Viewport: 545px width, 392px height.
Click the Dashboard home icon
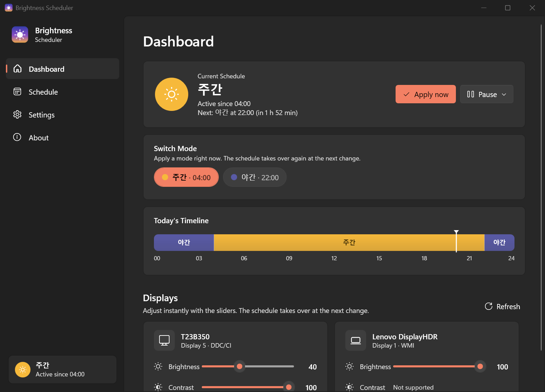[x=17, y=69]
